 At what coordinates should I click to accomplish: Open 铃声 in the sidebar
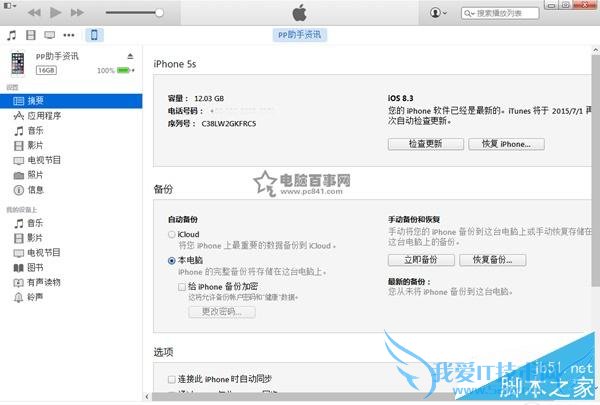pyautogui.click(x=35, y=297)
